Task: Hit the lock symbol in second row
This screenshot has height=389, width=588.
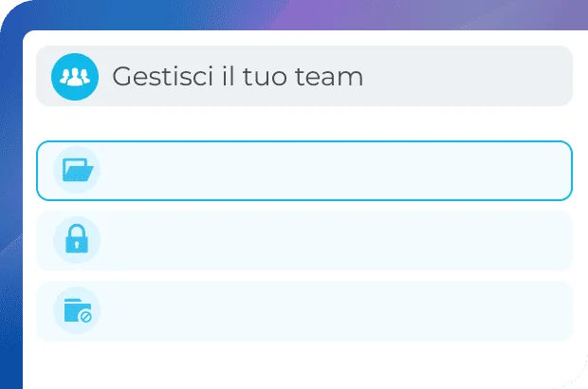Action: [x=77, y=240]
